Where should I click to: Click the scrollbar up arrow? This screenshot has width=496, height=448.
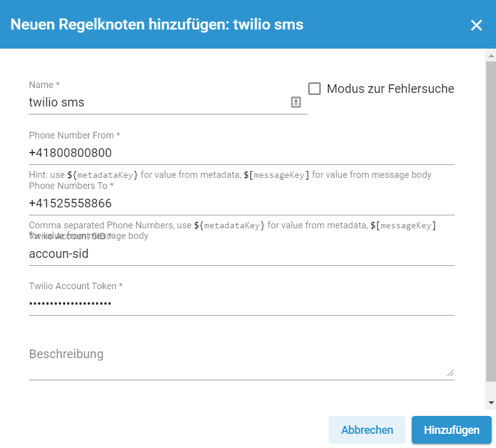(x=491, y=55)
